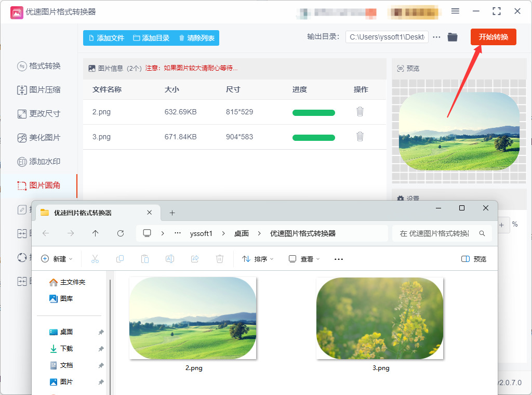
Task: Select 3.png thumbnail in Explorer
Action: click(380, 318)
